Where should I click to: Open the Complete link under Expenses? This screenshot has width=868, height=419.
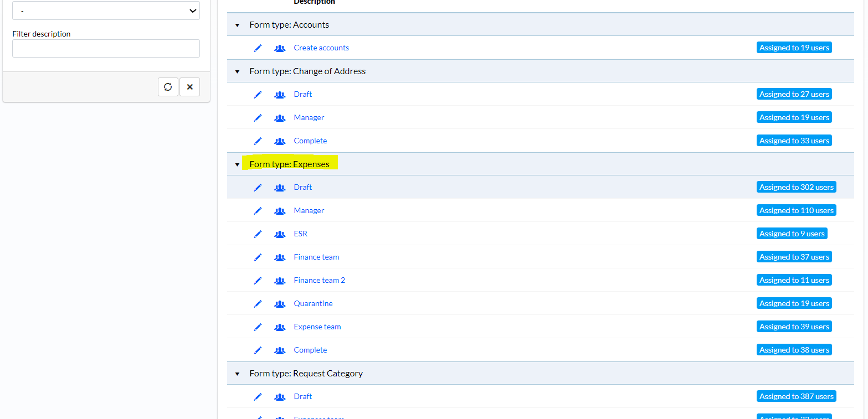(310, 350)
